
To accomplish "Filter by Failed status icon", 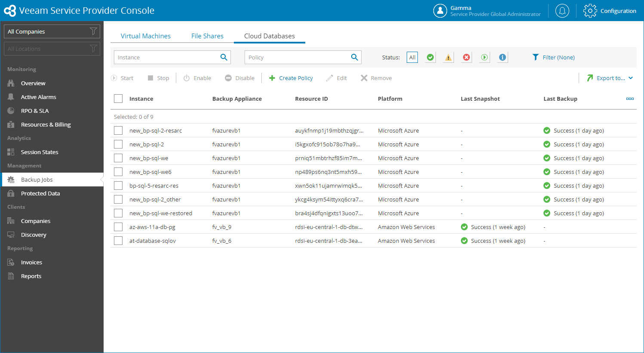I will point(466,57).
